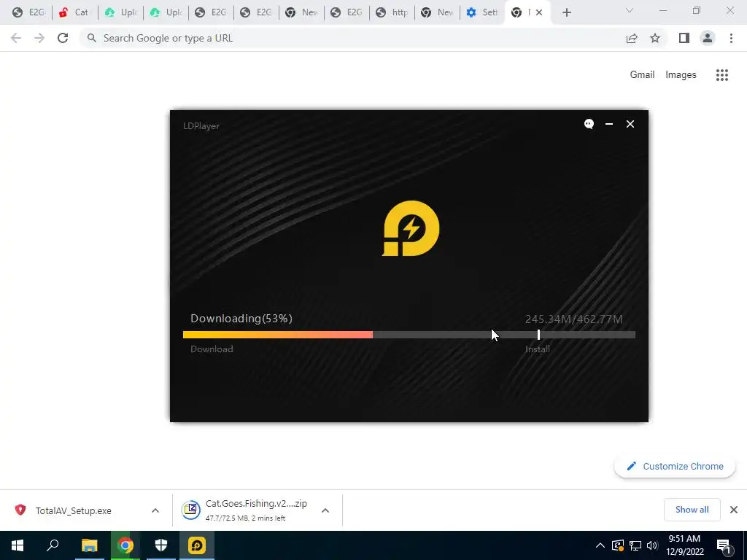Click the yellow LDPlayer lightning logo
The height and width of the screenshot is (560, 747).
(x=411, y=228)
